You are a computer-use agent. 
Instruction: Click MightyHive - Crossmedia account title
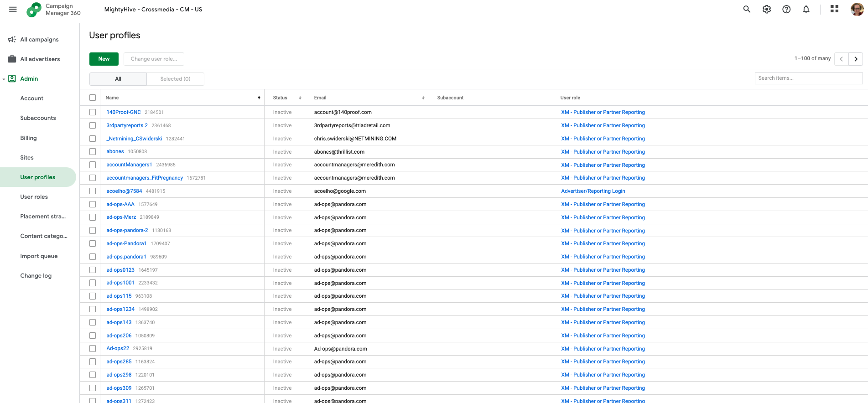pos(153,9)
